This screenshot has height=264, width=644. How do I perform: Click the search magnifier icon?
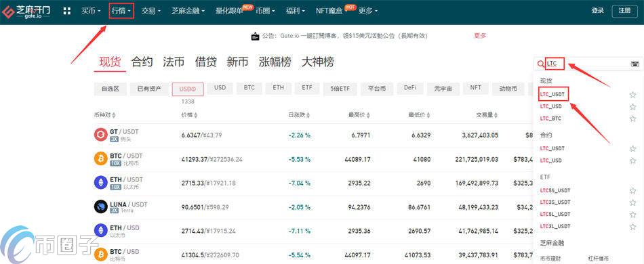tap(540, 64)
